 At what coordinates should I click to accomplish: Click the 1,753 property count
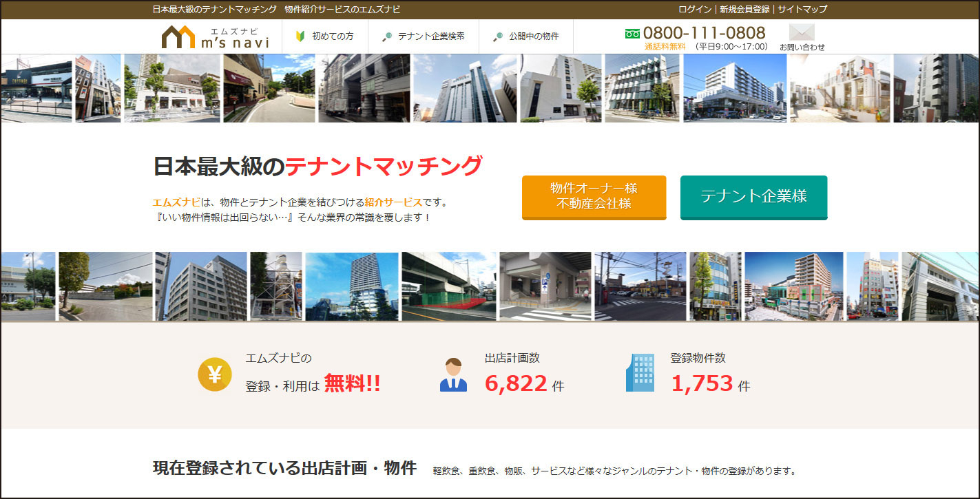[702, 383]
